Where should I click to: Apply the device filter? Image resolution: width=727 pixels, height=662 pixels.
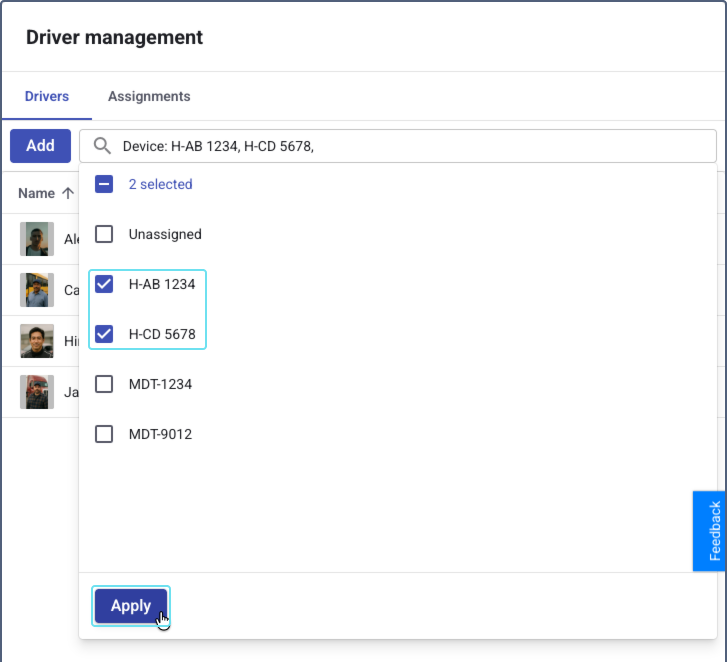tap(131, 606)
